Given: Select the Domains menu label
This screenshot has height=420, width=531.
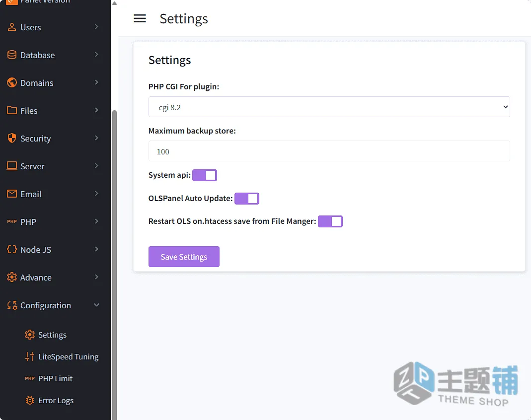Looking at the screenshot, I should click(x=37, y=83).
